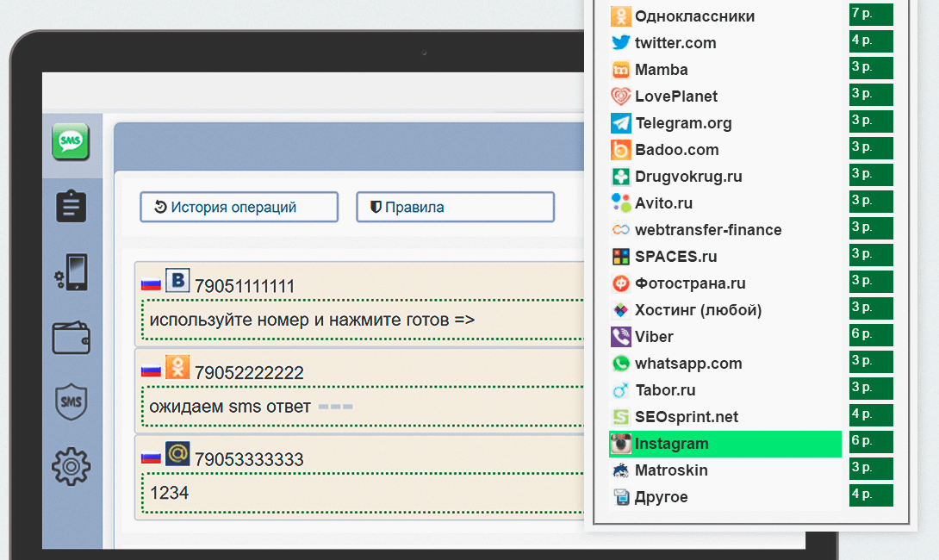Open the phone settings sidebar icon

72,272
